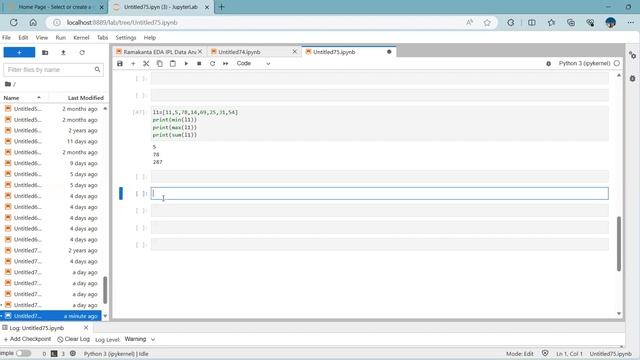Click the terminals count icon in status bar

pyautogui.click(x=54, y=354)
